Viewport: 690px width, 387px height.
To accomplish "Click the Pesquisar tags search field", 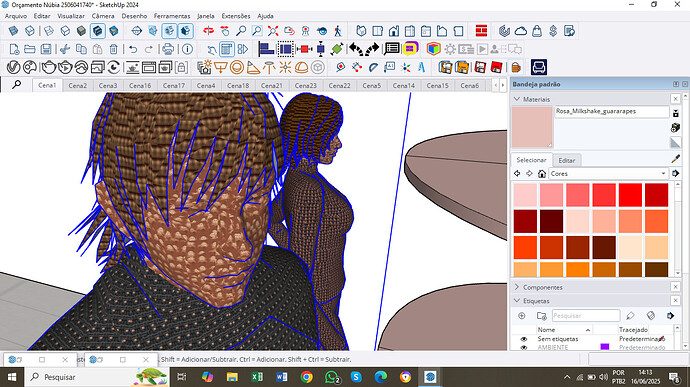I will click(x=585, y=316).
